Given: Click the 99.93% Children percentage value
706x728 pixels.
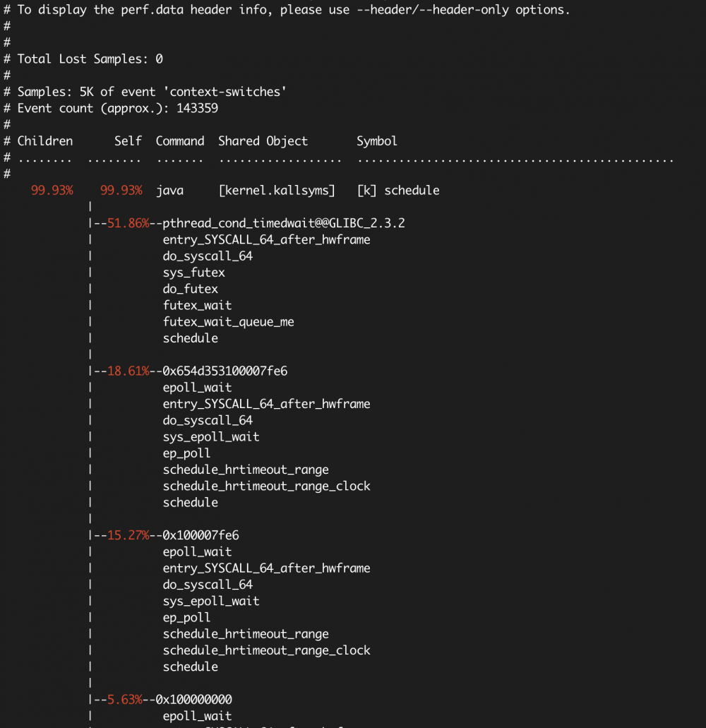Looking at the screenshot, I should click(52, 190).
